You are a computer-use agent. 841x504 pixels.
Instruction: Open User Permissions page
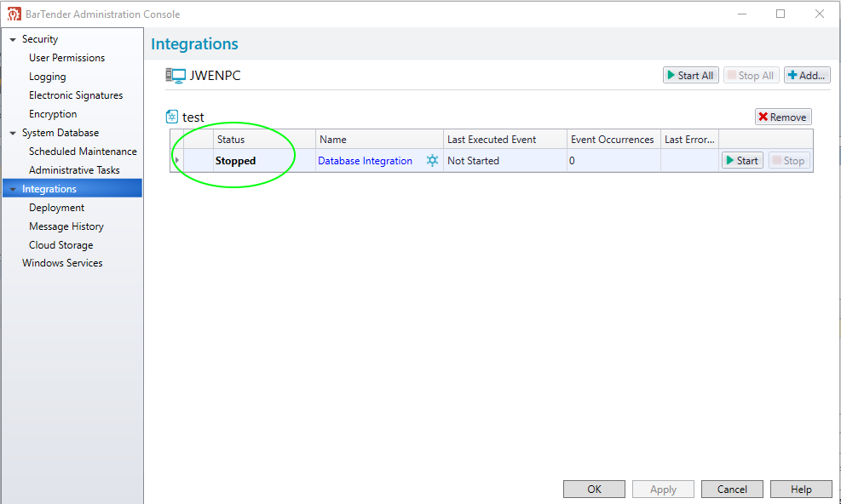(67, 58)
